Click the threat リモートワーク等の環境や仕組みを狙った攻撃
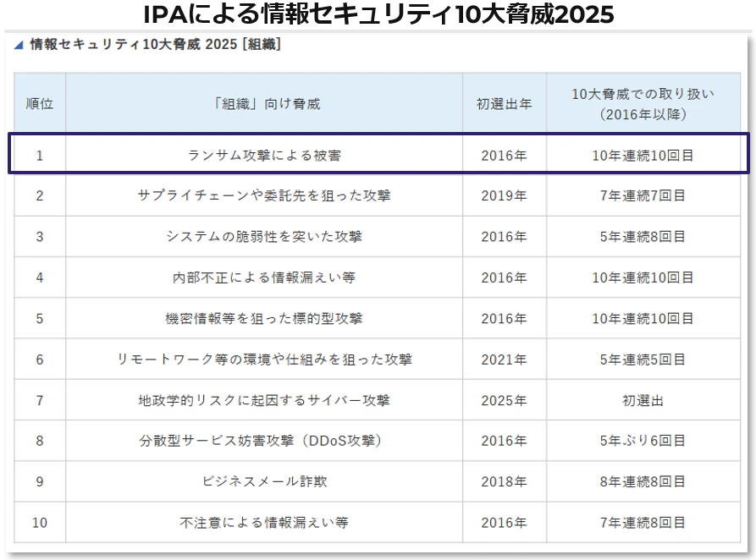 coord(264,359)
